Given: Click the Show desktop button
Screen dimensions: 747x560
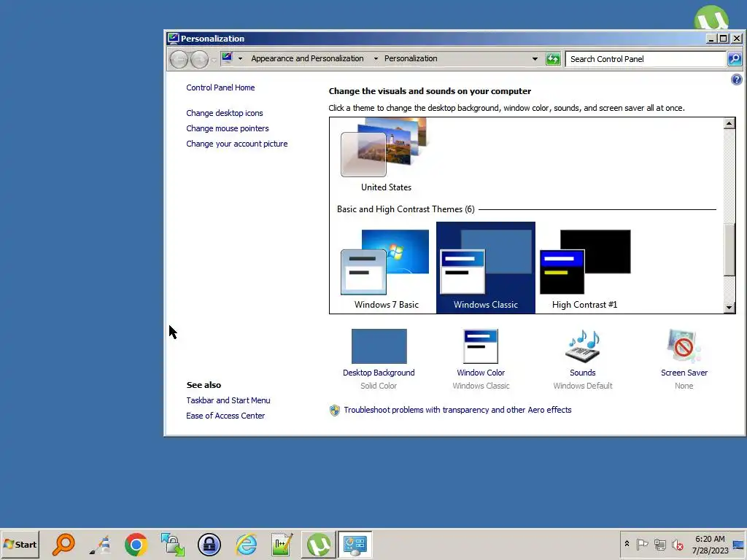Looking at the screenshot, I should 739,544.
